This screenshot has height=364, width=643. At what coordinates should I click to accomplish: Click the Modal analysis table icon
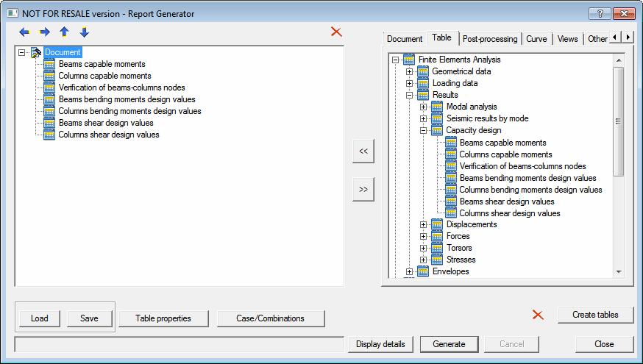click(437, 107)
